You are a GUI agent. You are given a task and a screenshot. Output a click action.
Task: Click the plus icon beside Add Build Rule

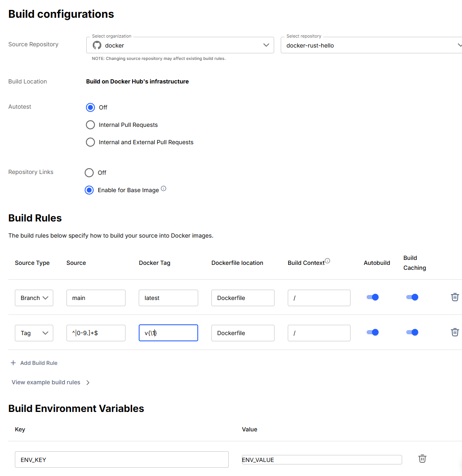(13, 363)
